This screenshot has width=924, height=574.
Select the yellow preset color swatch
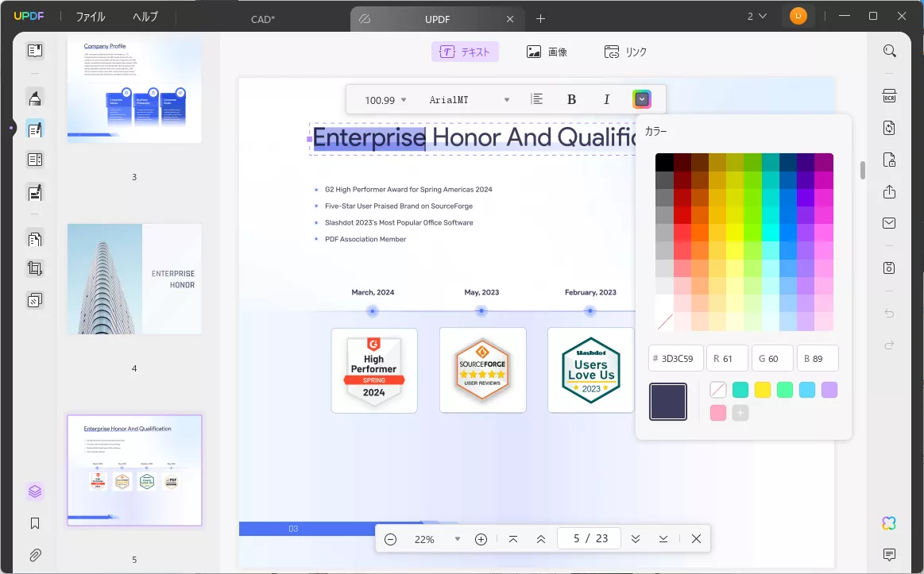[x=763, y=390]
